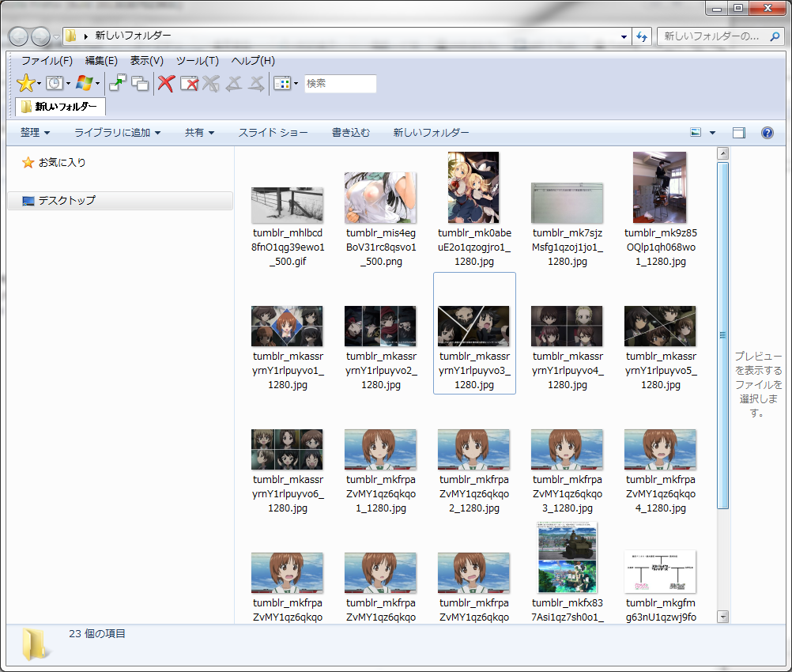Click the 書き込む button
This screenshot has width=792, height=672.
(350, 133)
